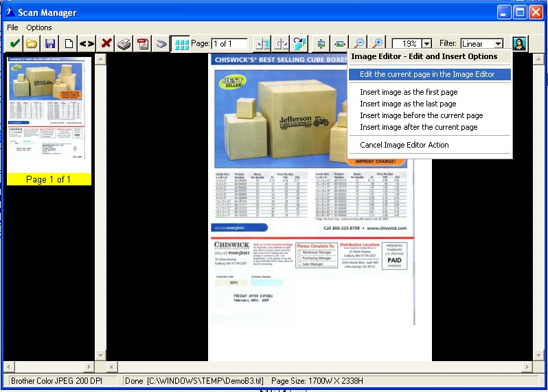Screen dimensions: 548x392
Task: Click the green checkmark accept icon
Action: click(14, 44)
